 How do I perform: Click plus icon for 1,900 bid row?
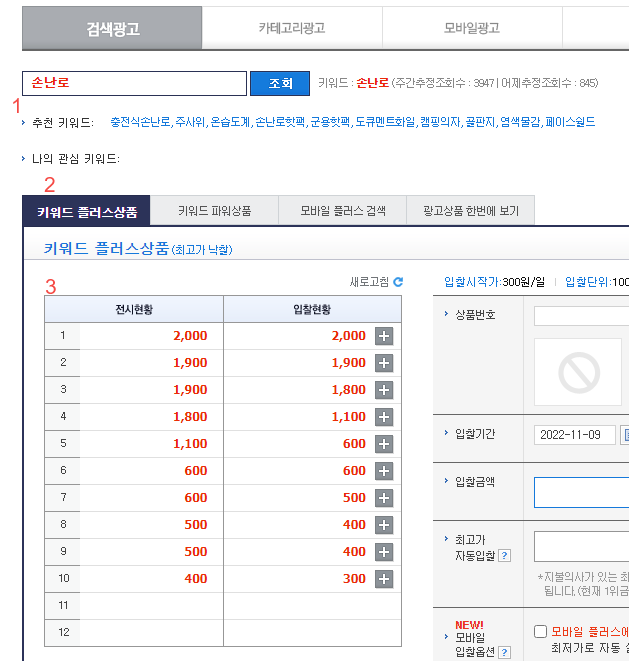384,363
